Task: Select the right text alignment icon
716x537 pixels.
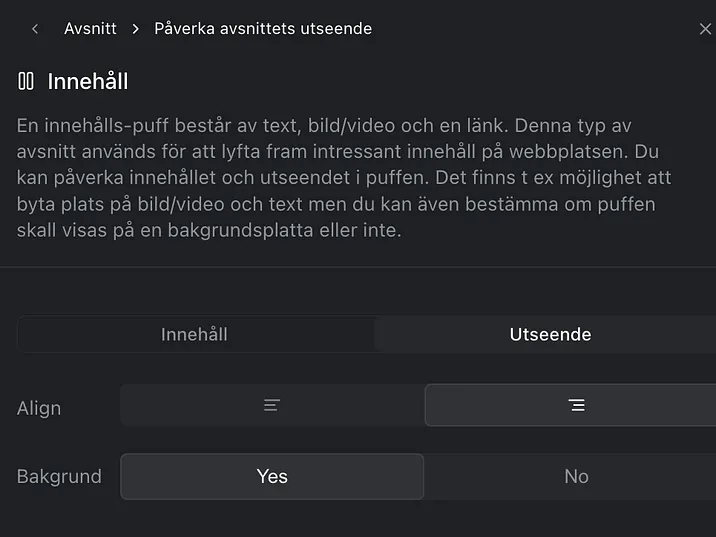Action: point(576,405)
